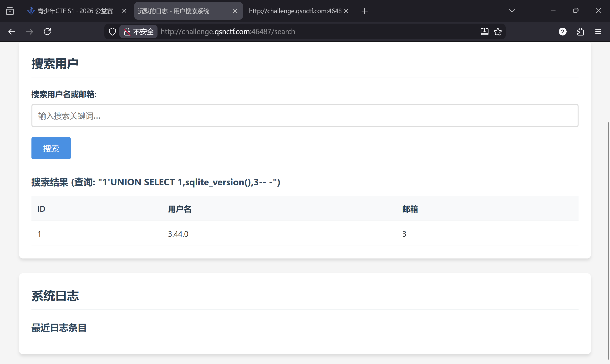Viewport: 610px width, 364px height.
Task: Click the forward navigation arrow
Action: pyautogui.click(x=30, y=32)
